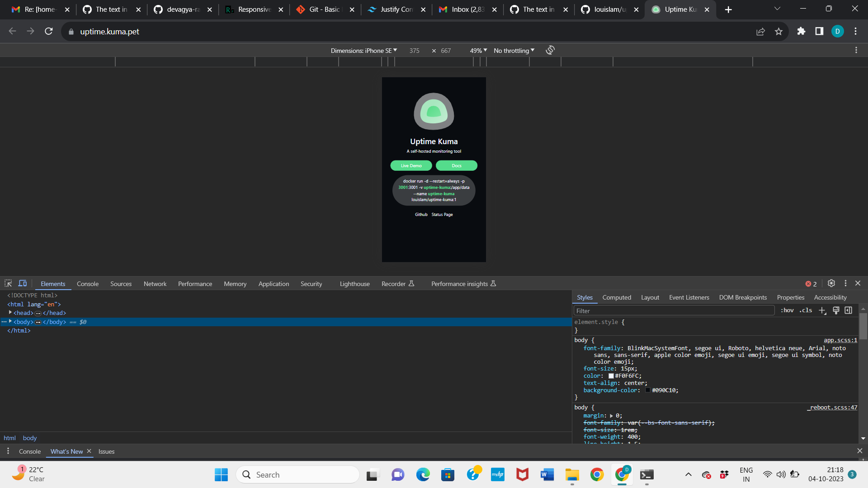Click the browser extensions puzzle icon
Viewport: 868px width, 488px height.
pos(801,31)
